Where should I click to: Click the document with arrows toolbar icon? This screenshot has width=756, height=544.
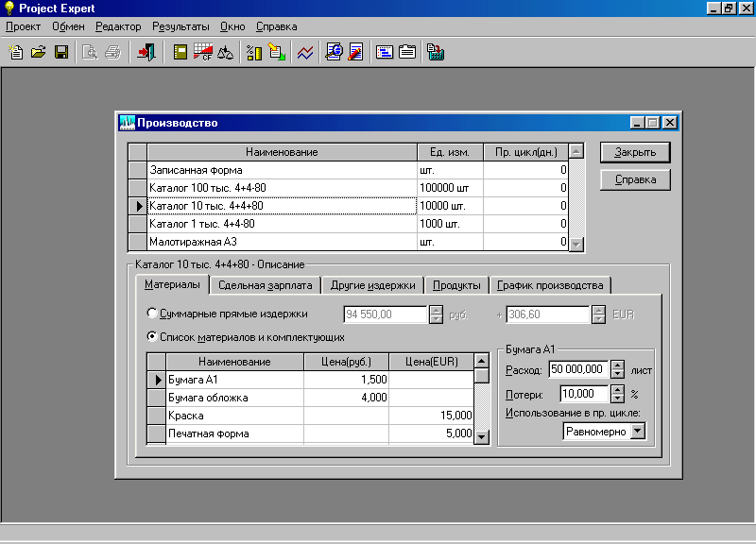(x=277, y=52)
